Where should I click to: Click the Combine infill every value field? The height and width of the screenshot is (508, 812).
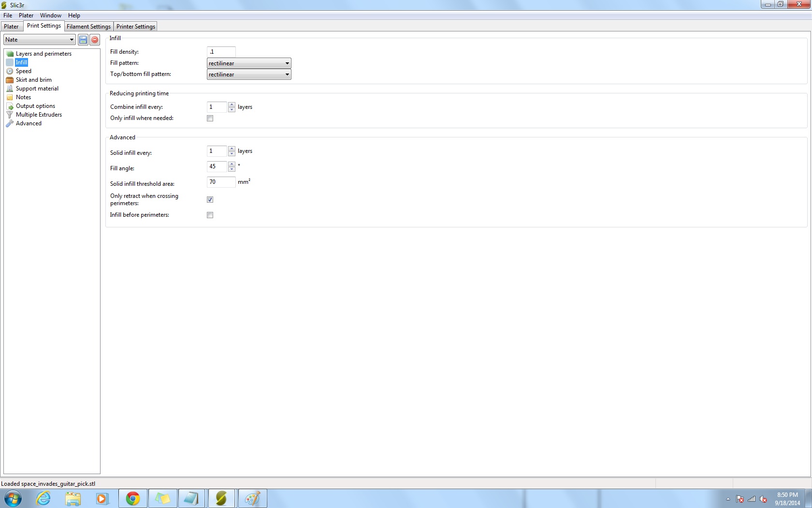point(217,107)
